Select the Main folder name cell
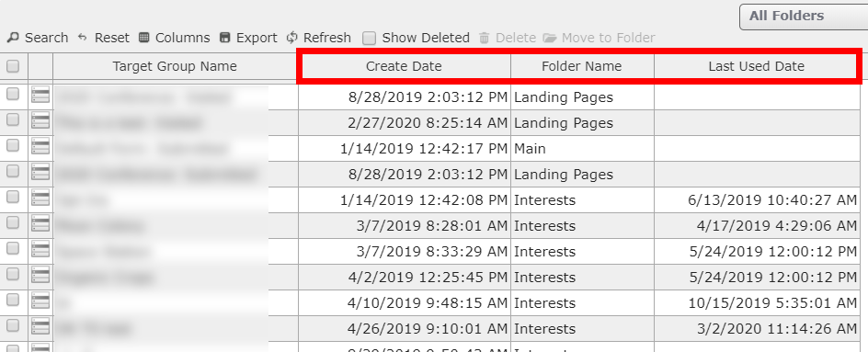The image size is (868, 352). pyautogui.click(x=582, y=148)
